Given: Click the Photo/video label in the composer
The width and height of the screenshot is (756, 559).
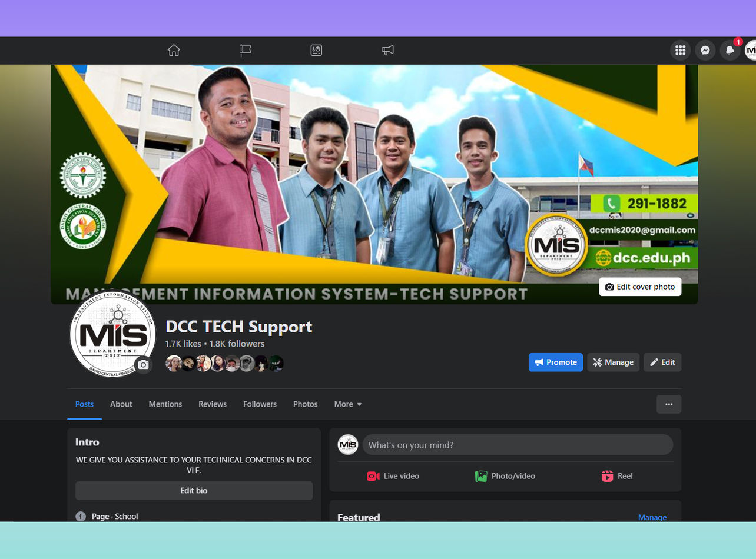Looking at the screenshot, I should (x=513, y=476).
